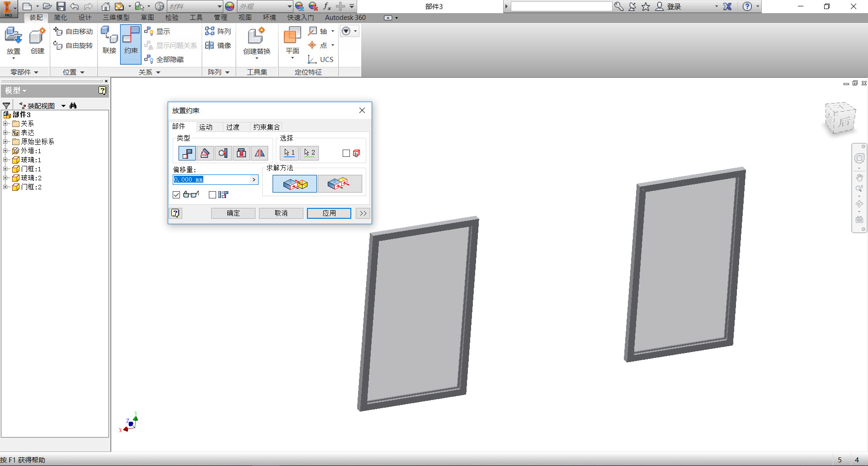Select the Tangent constraint type icon
868x466 pixels.
[223, 153]
